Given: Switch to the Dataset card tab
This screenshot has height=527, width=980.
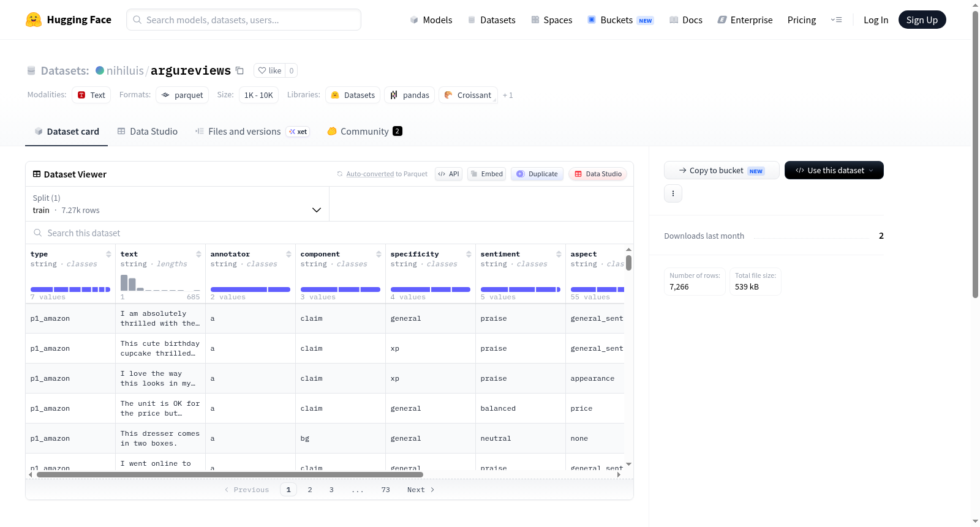Looking at the screenshot, I should (x=66, y=131).
